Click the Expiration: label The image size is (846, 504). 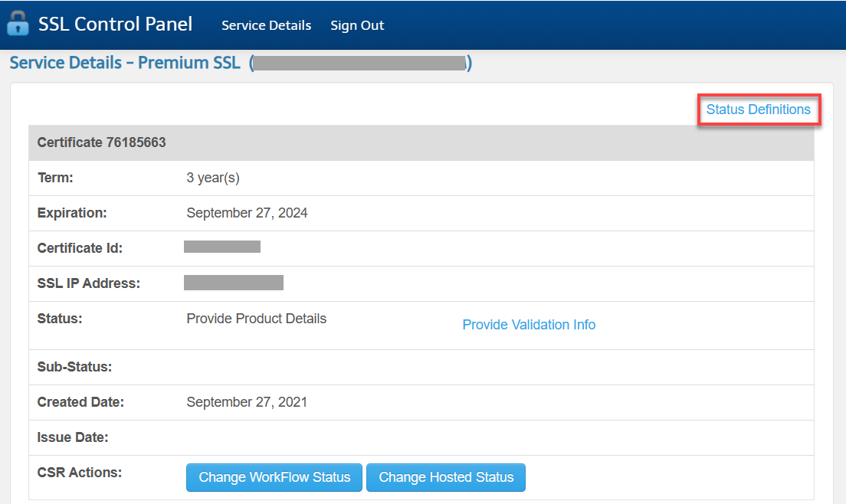72,213
